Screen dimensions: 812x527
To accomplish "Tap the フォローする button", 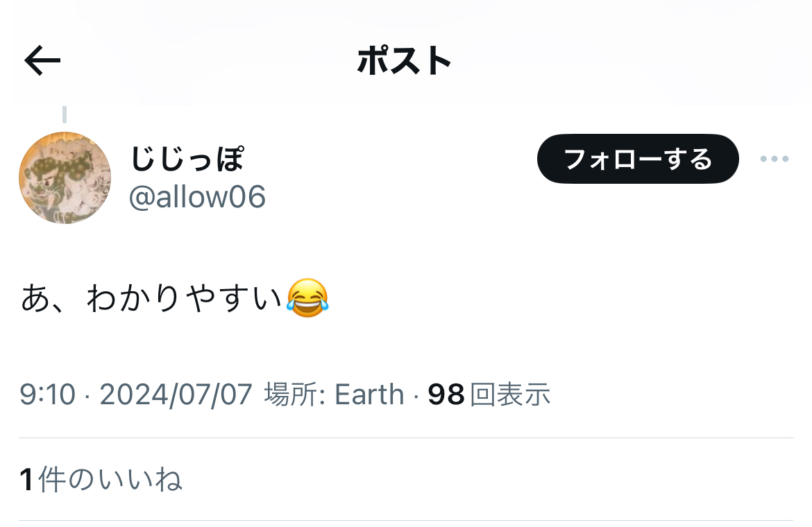I will pos(638,159).
